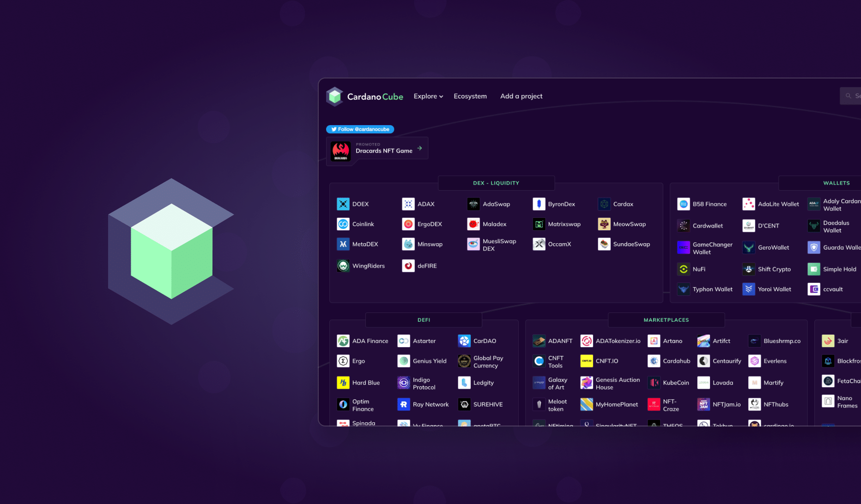Image resolution: width=861 pixels, height=504 pixels.
Task: Click the CardanoCube cube logo in header
Action: coord(334,96)
